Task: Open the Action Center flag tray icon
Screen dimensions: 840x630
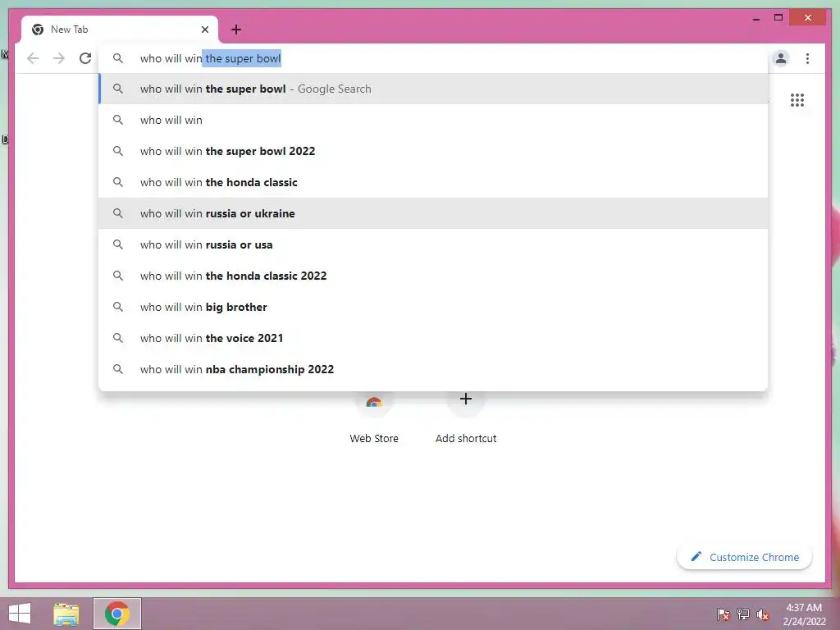Action: coord(723,614)
